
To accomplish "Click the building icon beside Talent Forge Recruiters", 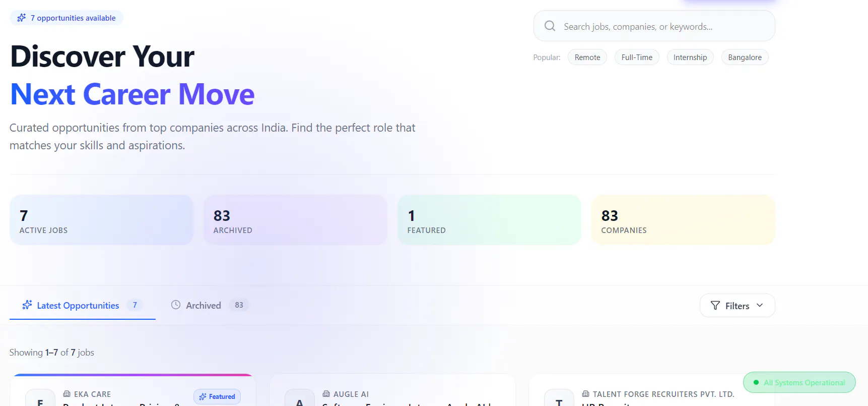I will pos(585,393).
